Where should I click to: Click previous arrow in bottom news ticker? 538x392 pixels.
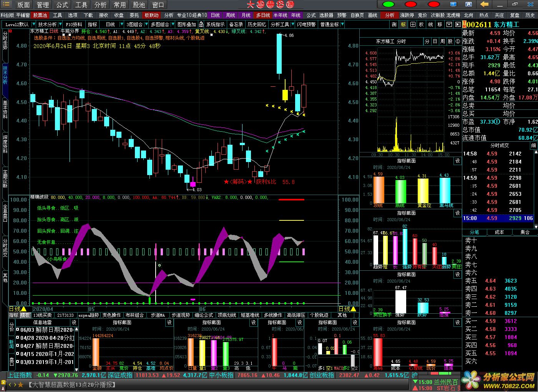coord(10,384)
